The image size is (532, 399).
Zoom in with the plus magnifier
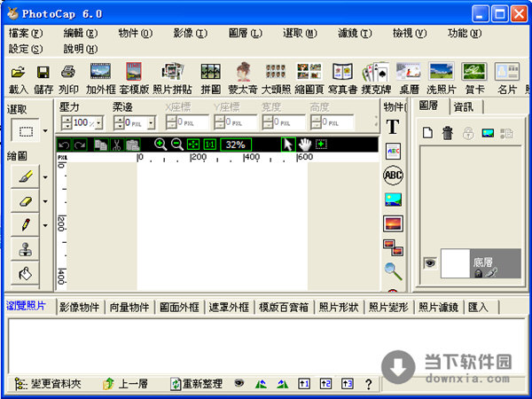coord(160,145)
